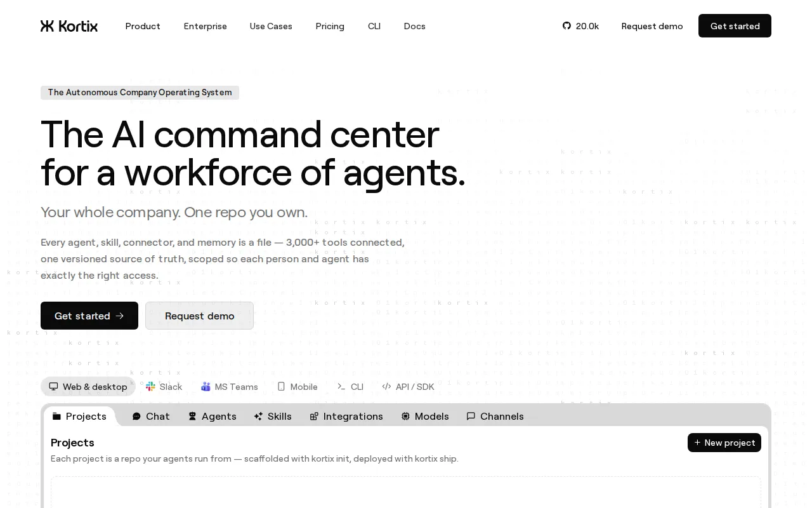Click the "Projects" heading in the panel
Image resolution: width=812 pixels, height=508 pixels.
point(72,443)
